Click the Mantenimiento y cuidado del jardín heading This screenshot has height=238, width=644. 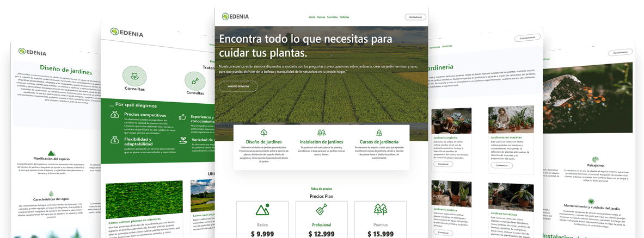[x=591, y=207]
